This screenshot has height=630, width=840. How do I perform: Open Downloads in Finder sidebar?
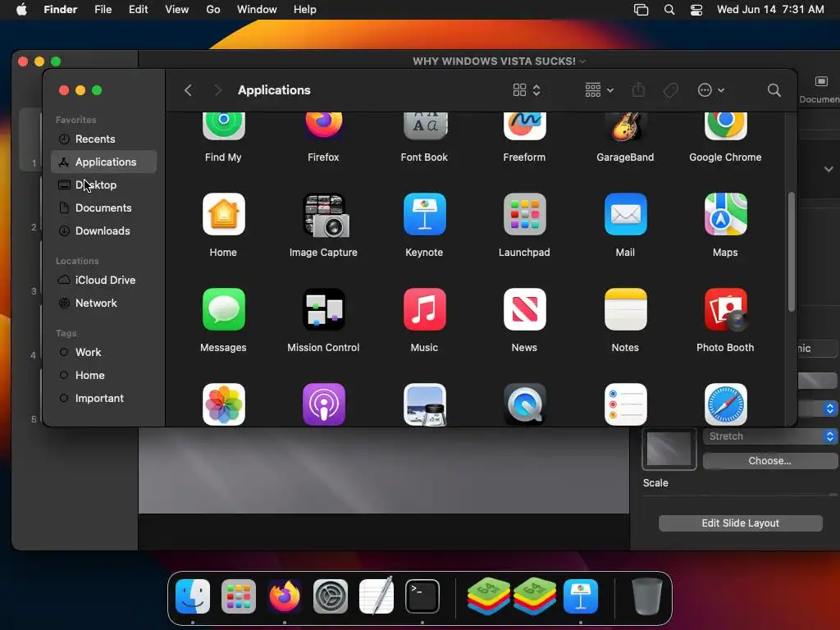104,231
